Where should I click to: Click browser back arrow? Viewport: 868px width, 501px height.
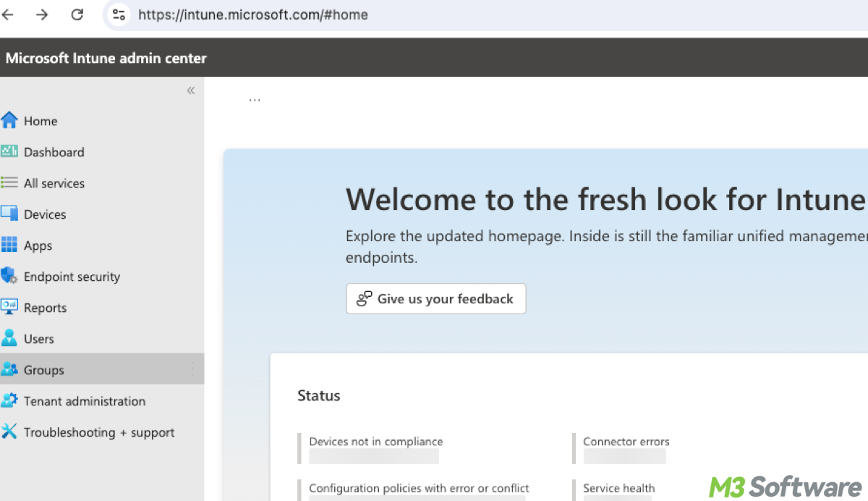pos(8,14)
